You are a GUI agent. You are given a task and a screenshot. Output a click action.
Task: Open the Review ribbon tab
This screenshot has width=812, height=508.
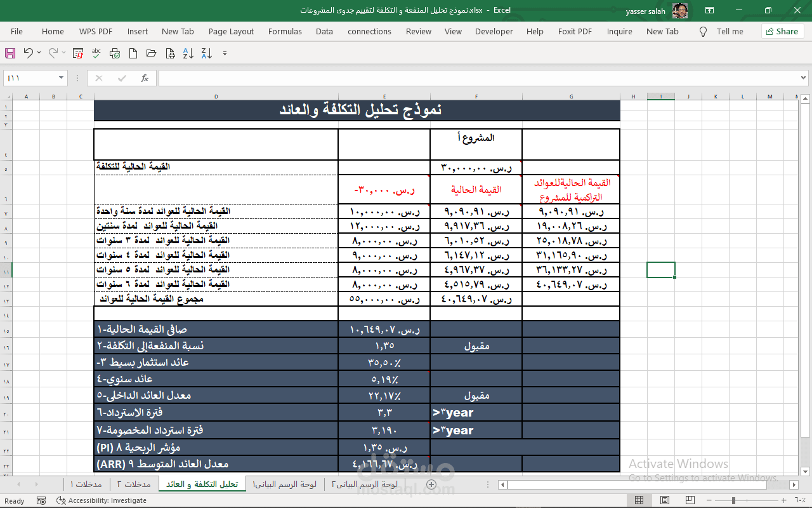coord(419,31)
